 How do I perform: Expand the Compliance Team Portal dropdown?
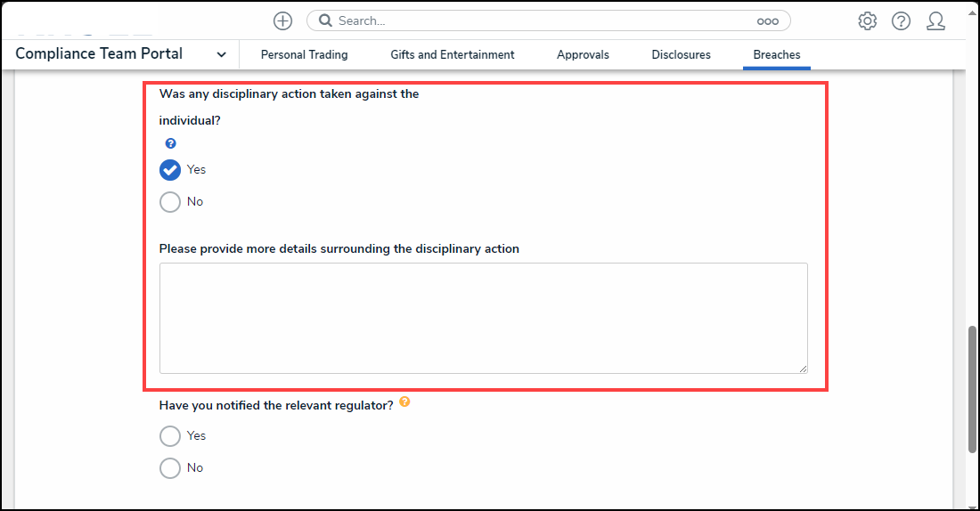[x=221, y=54]
